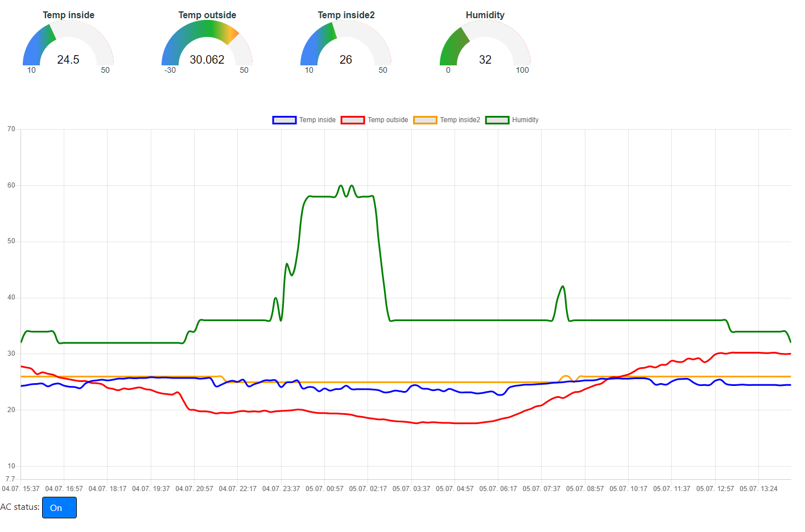Click the 'Temp inside2' gauge title
The width and height of the screenshot is (805, 532).
[x=346, y=15]
